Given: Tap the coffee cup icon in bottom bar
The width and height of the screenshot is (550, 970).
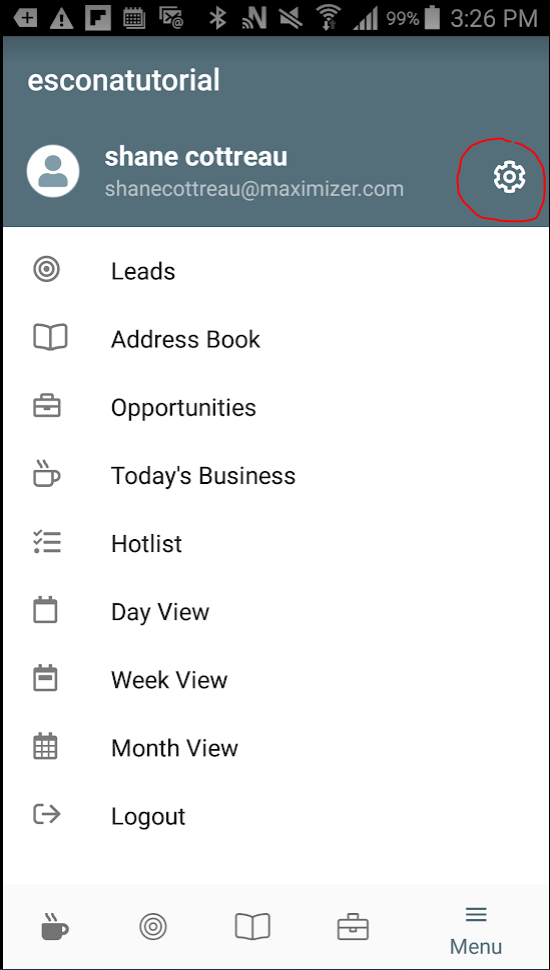Looking at the screenshot, I should tap(54, 926).
